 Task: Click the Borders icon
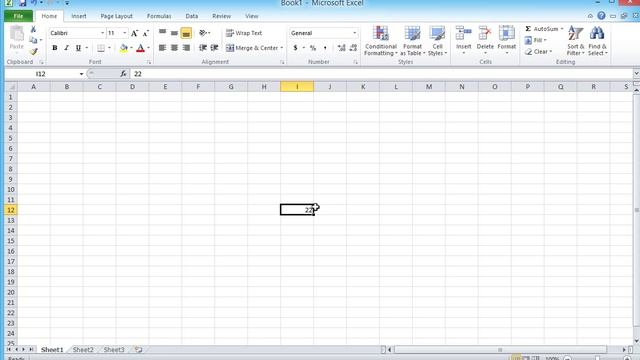101,48
